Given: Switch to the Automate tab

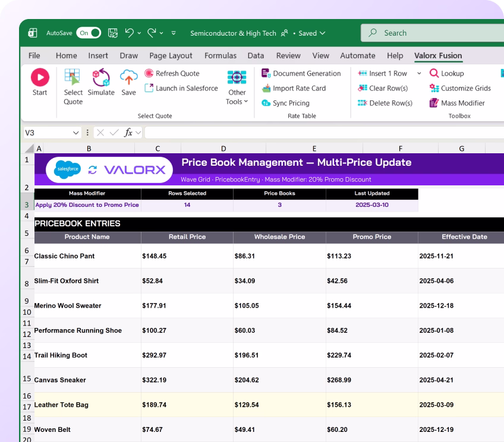Looking at the screenshot, I should click(x=358, y=56).
